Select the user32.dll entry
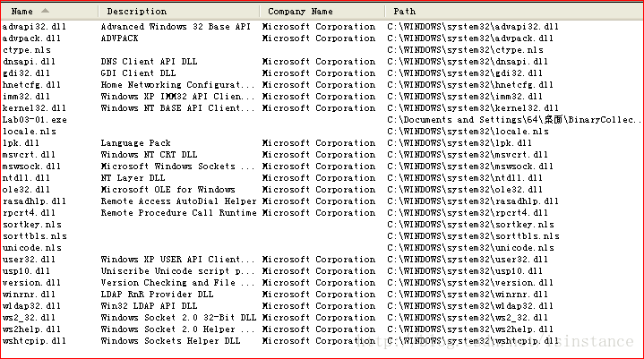This screenshot has height=359, width=644. click(x=30, y=260)
